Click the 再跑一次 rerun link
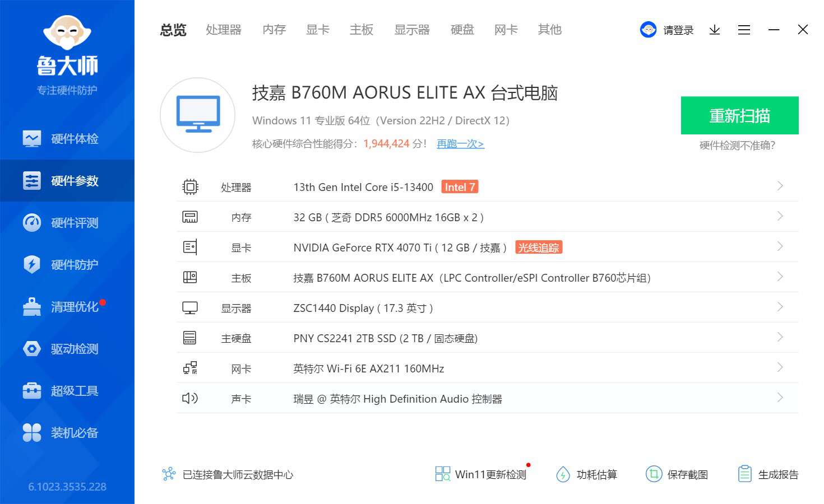The width and height of the screenshot is (824, 504). pos(460,144)
